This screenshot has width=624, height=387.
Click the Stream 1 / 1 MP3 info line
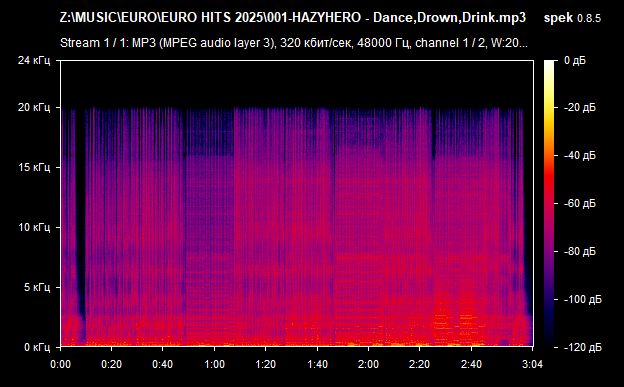point(294,43)
